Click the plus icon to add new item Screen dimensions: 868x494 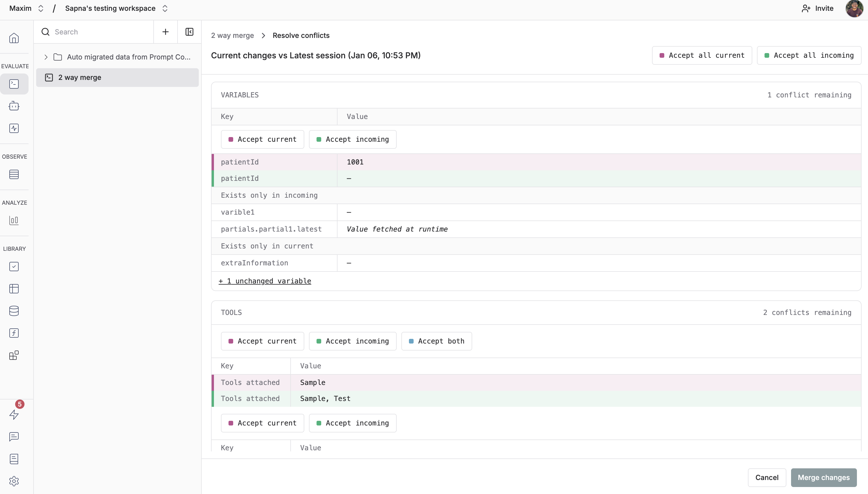[166, 32]
